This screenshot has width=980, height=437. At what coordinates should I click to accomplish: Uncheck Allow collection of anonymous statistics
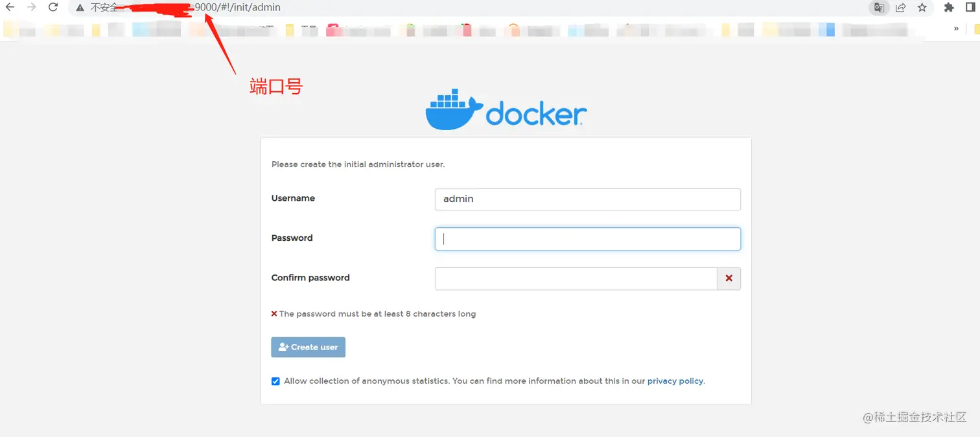pos(275,381)
